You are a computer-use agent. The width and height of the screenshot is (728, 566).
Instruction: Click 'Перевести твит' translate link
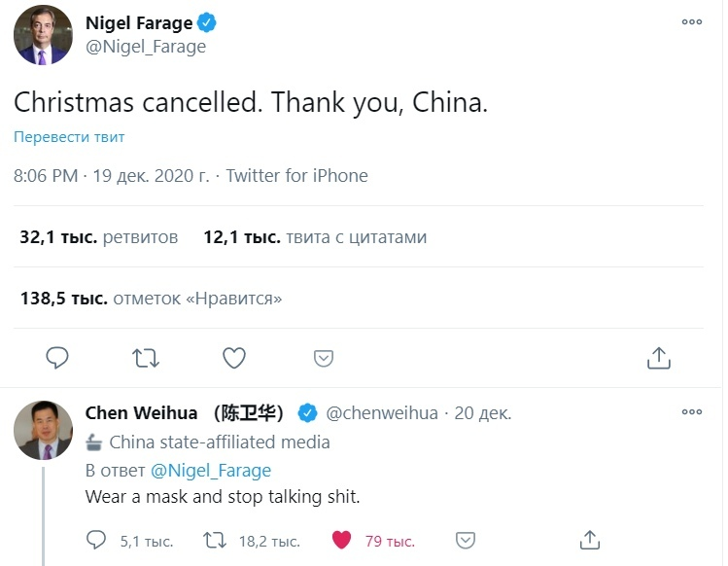pyautogui.click(x=69, y=137)
